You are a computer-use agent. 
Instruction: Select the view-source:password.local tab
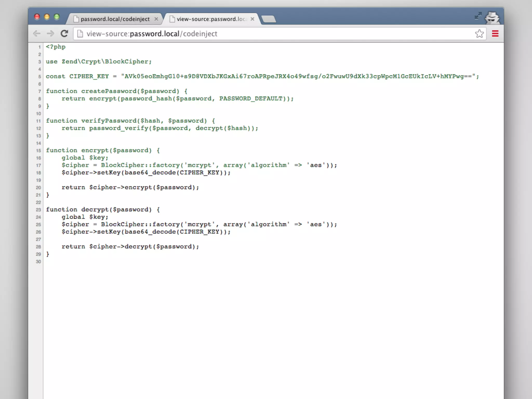[211, 19]
